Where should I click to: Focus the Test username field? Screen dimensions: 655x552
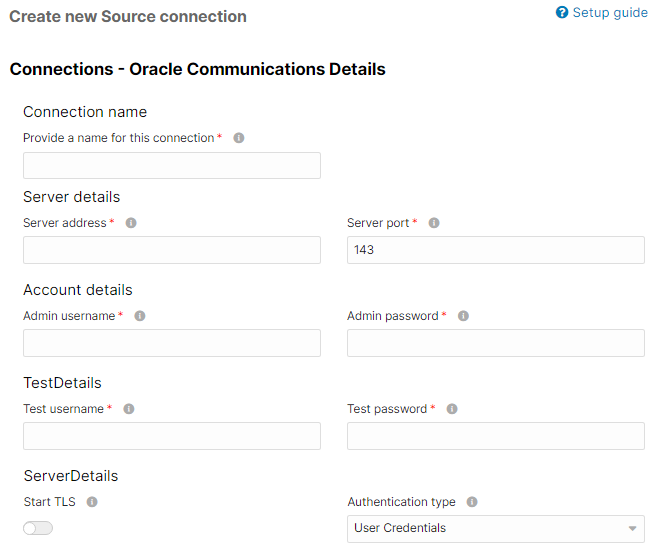[172, 436]
